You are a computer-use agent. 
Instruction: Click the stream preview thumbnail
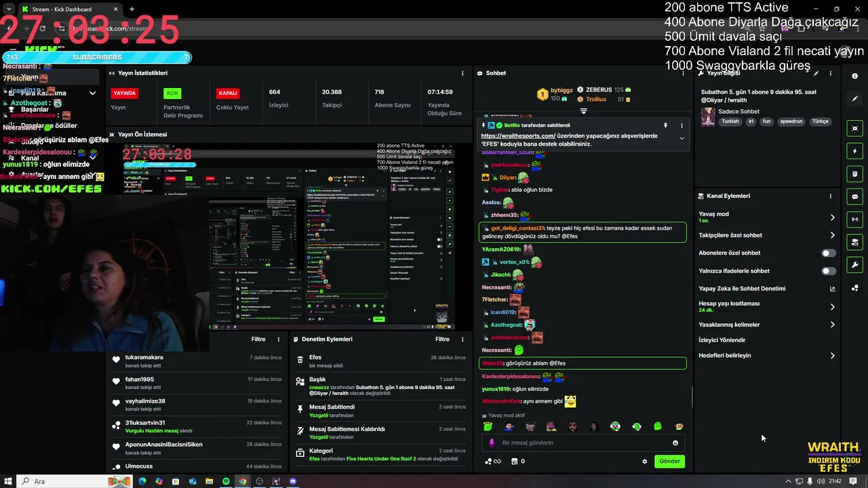click(x=288, y=235)
